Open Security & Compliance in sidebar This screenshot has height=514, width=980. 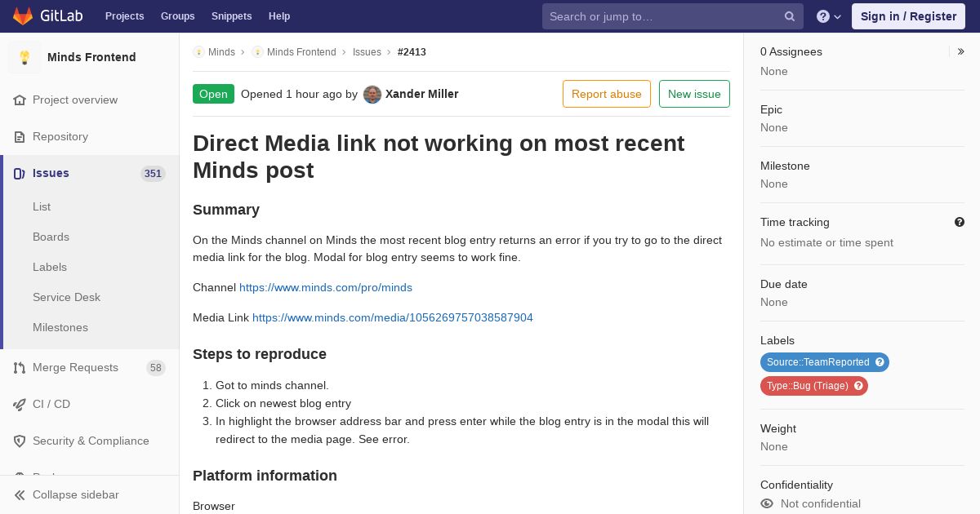(90, 441)
